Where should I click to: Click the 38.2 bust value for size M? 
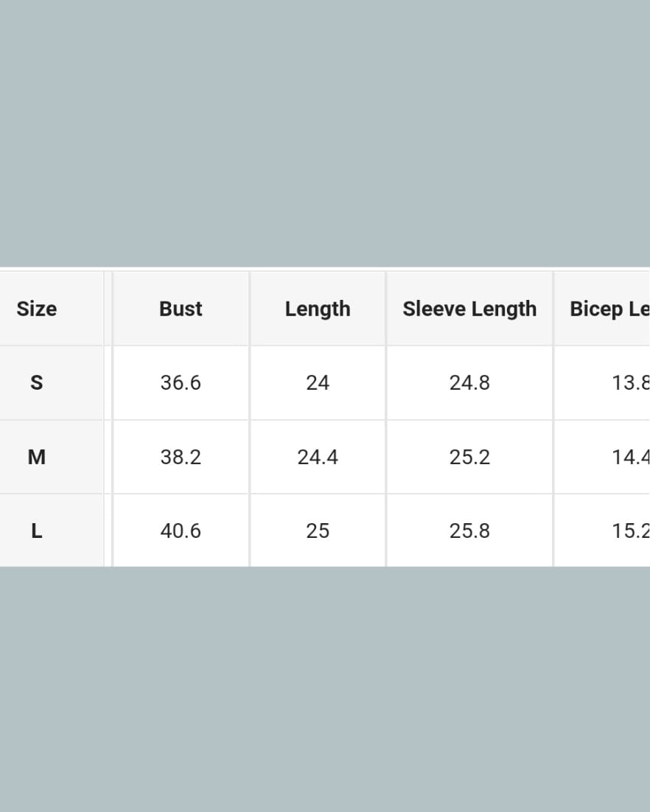click(181, 458)
